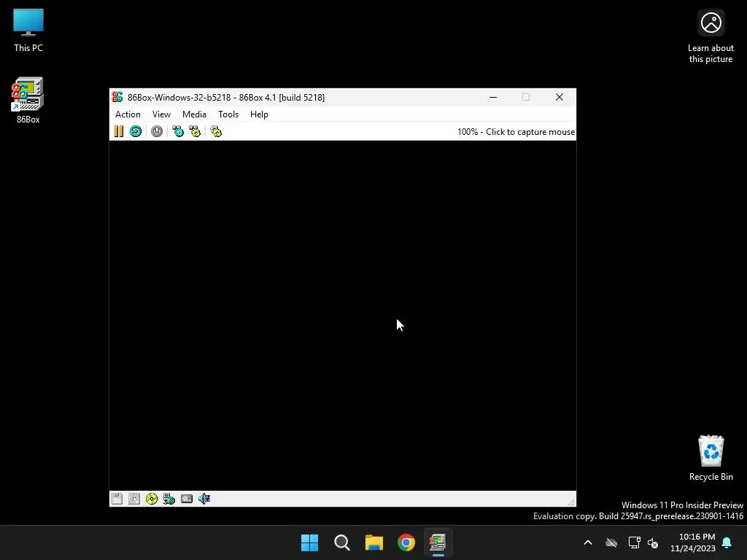Click the cartridge slot icon in status bar
747x560 pixels.
click(117, 499)
